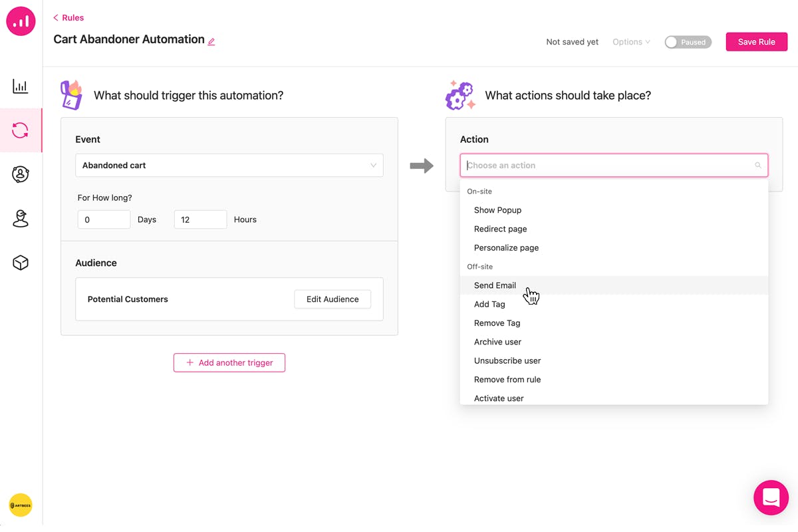Expand the Abandoned cart event dropdown
The height and width of the screenshot is (532, 798).
(x=229, y=166)
